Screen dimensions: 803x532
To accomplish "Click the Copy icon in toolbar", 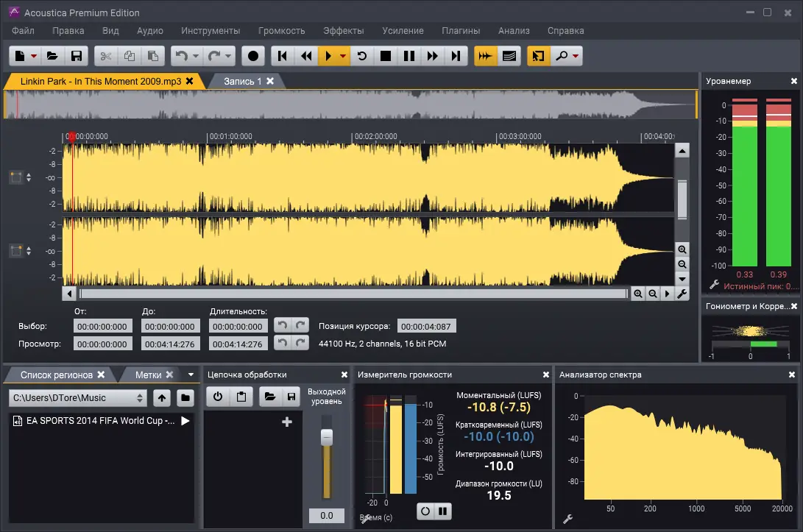I will click(129, 56).
